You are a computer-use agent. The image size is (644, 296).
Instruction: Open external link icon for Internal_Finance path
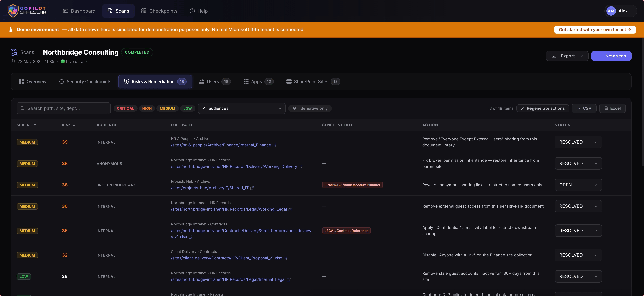click(x=274, y=145)
